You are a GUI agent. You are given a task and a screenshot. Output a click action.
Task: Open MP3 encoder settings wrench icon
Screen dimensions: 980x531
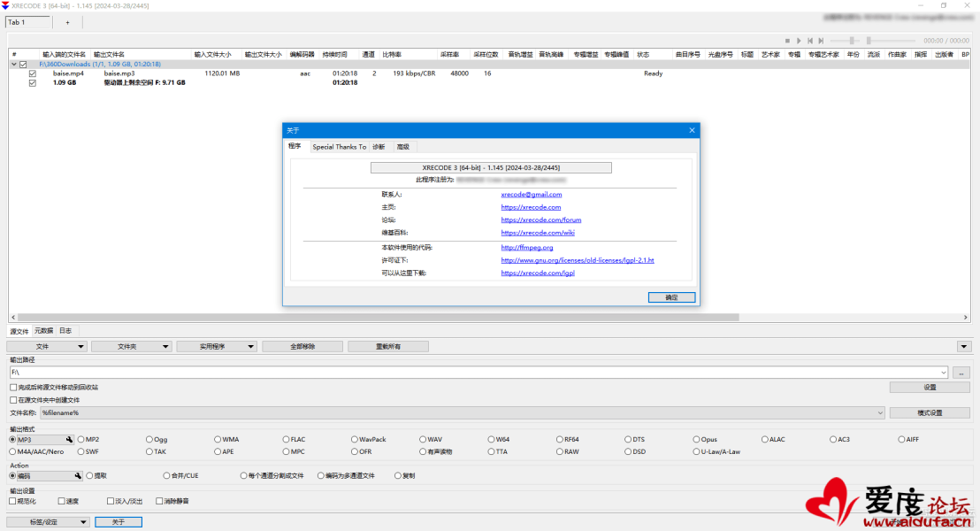[69, 440]
